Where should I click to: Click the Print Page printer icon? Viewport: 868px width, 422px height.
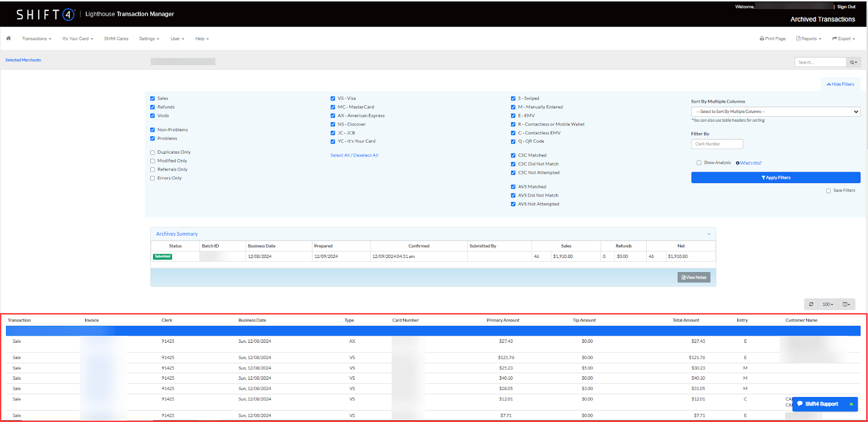[762, 39]
